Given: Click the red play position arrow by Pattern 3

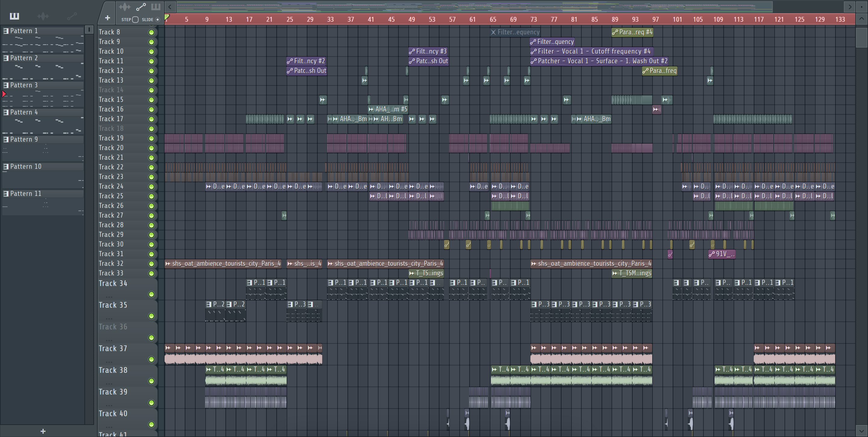Looking at the screenshot, I should pos(4,94).
